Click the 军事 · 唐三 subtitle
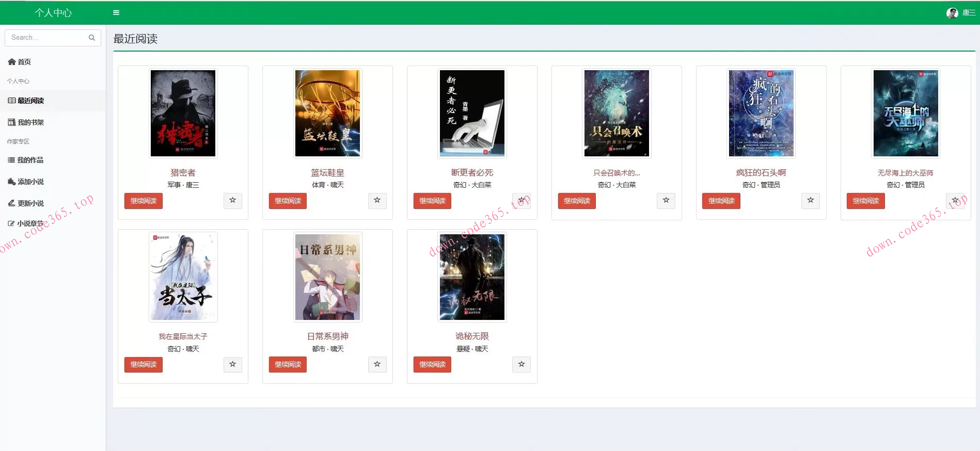 pos(183,185)
